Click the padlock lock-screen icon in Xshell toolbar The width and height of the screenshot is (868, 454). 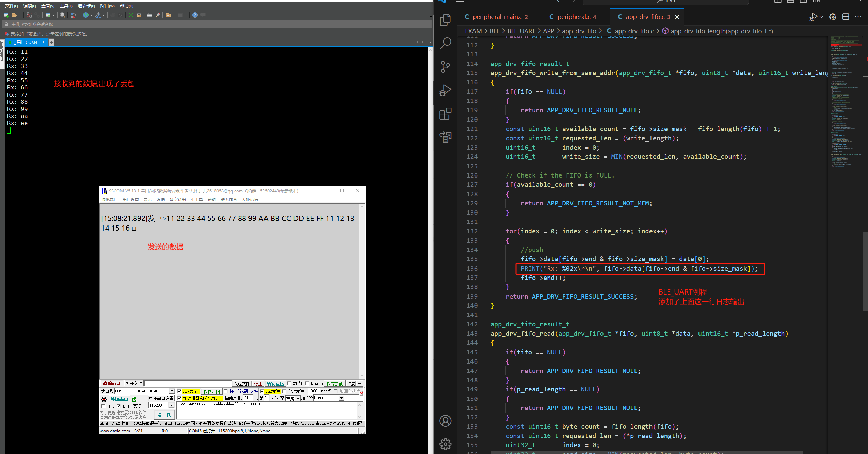point(139,15)
